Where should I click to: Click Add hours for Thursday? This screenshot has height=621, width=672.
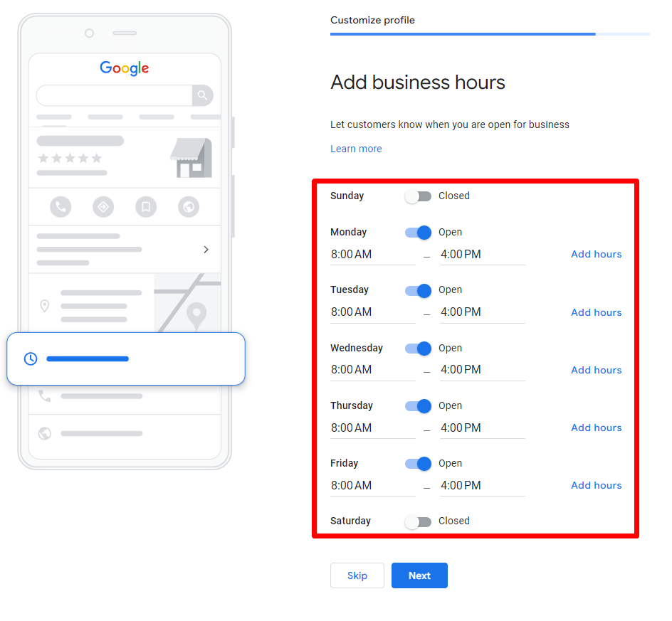(x=596, y=428)
